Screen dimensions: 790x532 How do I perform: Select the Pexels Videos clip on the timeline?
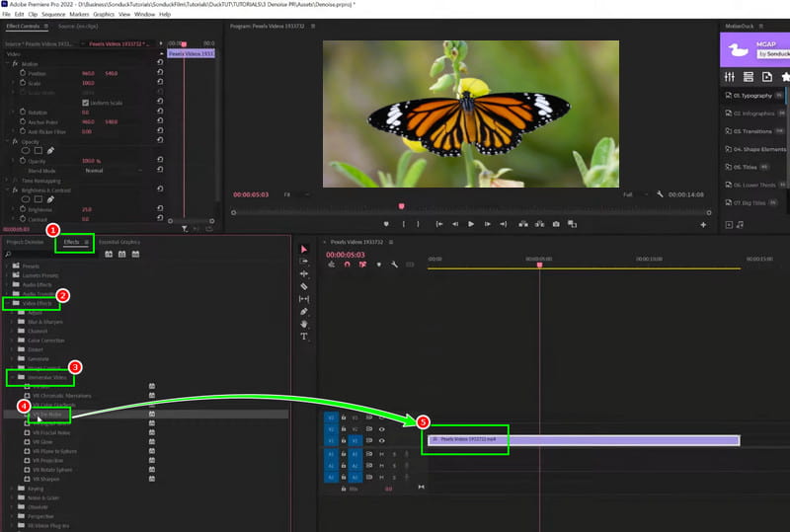[583, 441]
